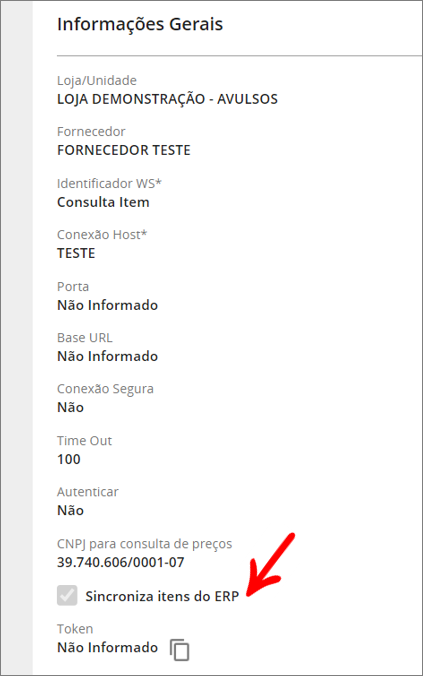This screenshot has width=423, height=676.
Task: Click the Conexão Host* field label
Action: [102, 235]
